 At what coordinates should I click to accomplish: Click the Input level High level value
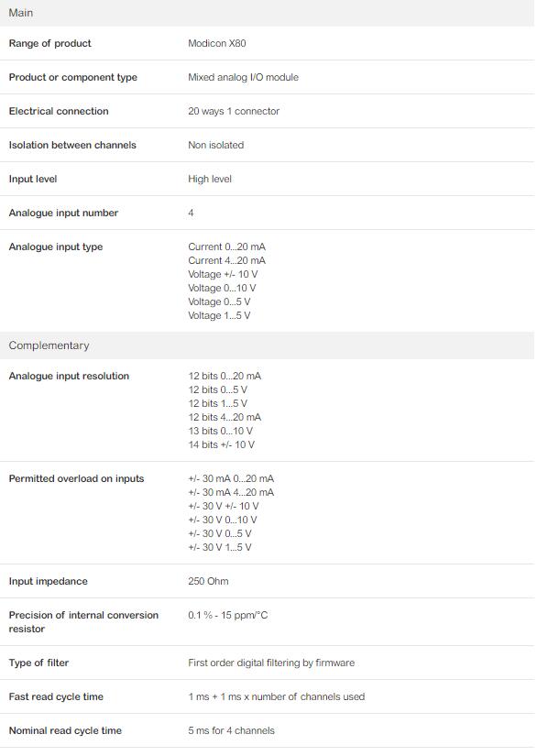210,179
